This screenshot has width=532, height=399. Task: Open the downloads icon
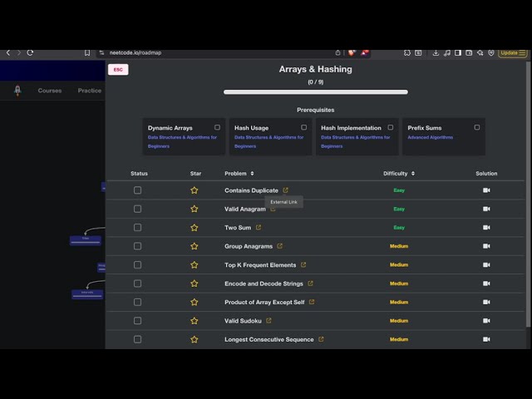[436, 52]
